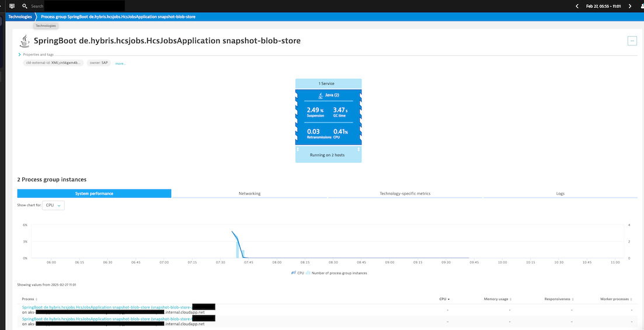Focus the Search input field
This screenshot has width=644, height=330.
pos(78,6)
